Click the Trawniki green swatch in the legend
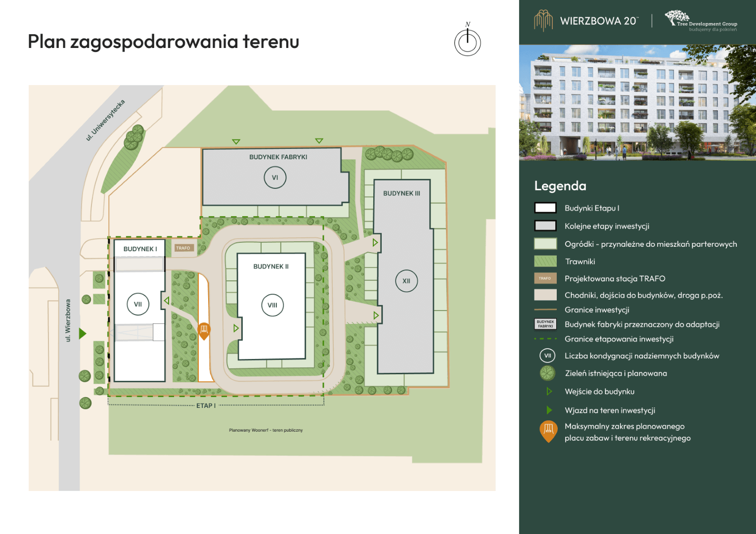Viewport: 756px width, 534px height. [545, 261]
